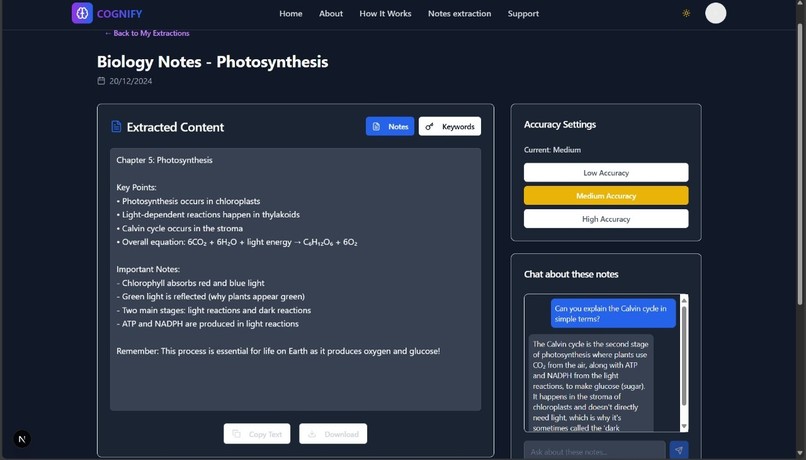Screen dimensions: 806x460
Task: Click the chat scrollbar down arrow
Action: 684,427
